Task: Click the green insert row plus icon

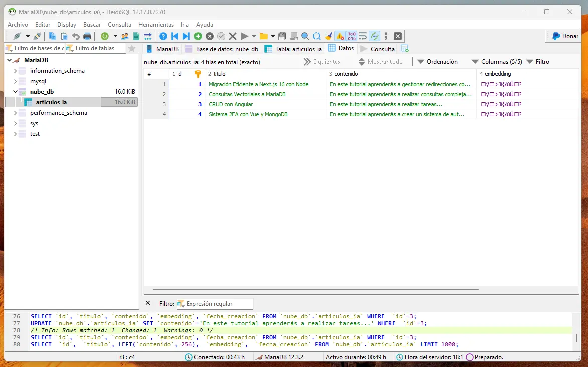Action: (198, 36)
